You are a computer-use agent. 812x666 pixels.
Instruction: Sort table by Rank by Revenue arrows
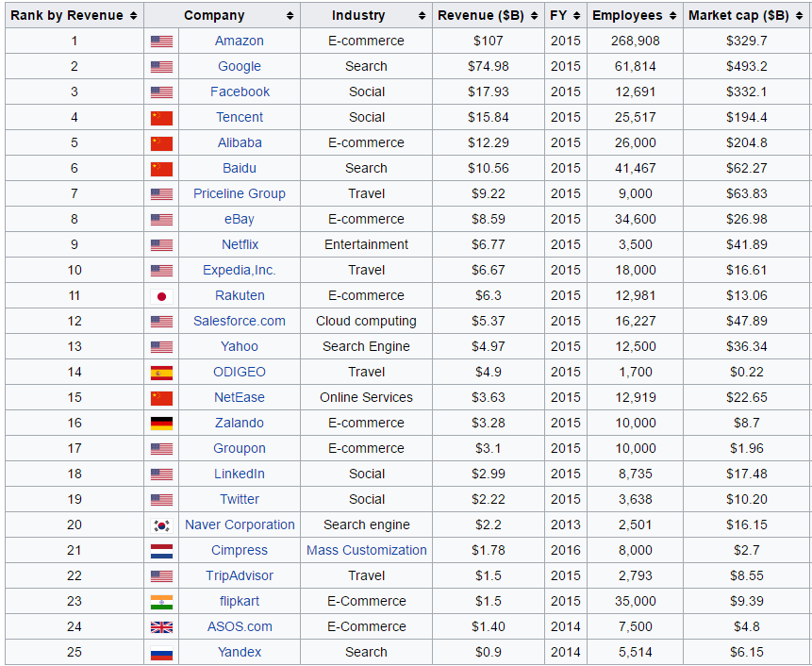[134, 15]
